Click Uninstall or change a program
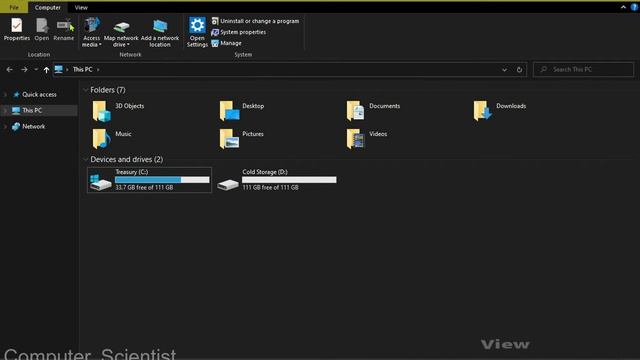The image size is (640, 360). pyautogui.click(x=255, y=21)
